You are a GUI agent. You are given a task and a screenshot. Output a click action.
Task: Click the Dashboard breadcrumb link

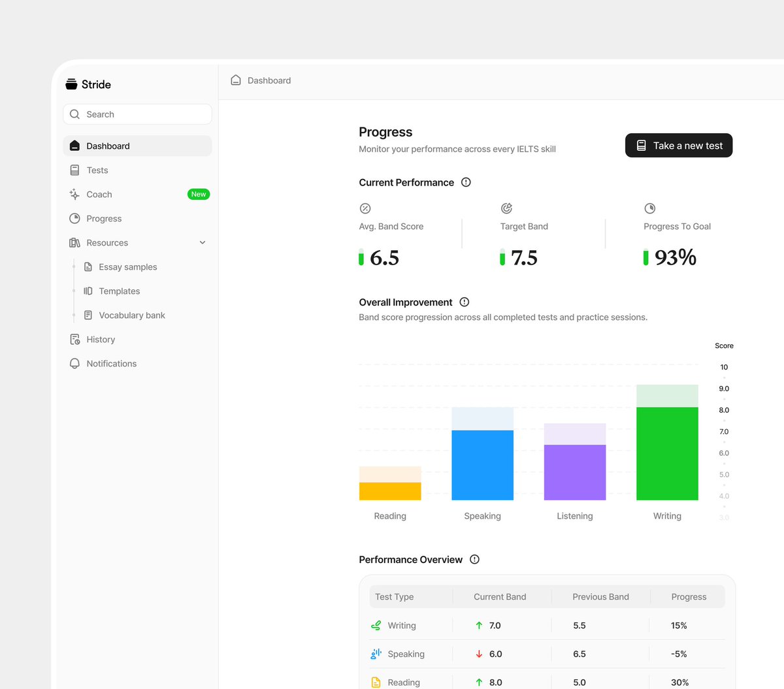tap(269, 80)
